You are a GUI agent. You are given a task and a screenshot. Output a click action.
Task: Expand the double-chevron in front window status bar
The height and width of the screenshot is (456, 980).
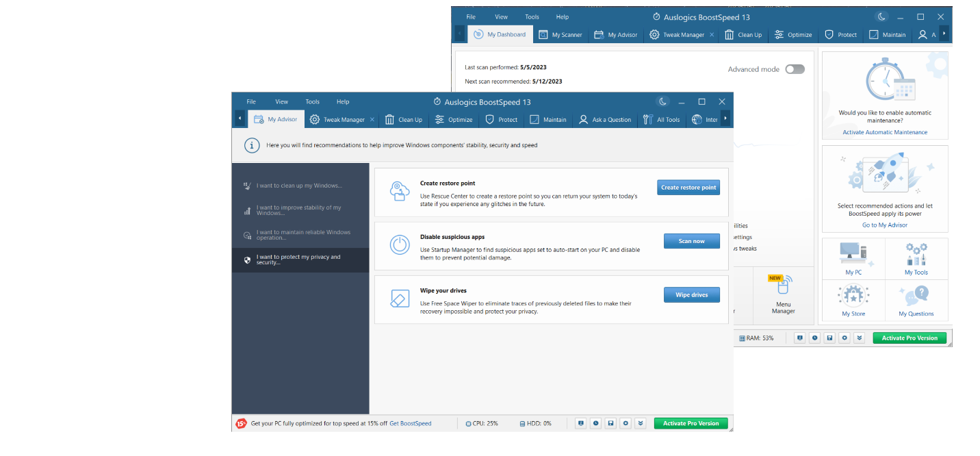click(x=641, y=423)
